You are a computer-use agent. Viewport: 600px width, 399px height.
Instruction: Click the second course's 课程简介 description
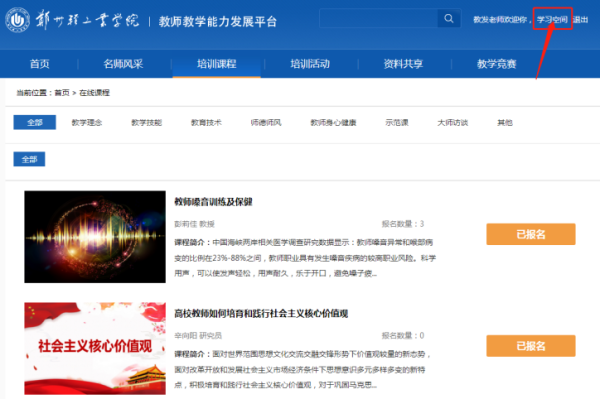tap(303, 370)
